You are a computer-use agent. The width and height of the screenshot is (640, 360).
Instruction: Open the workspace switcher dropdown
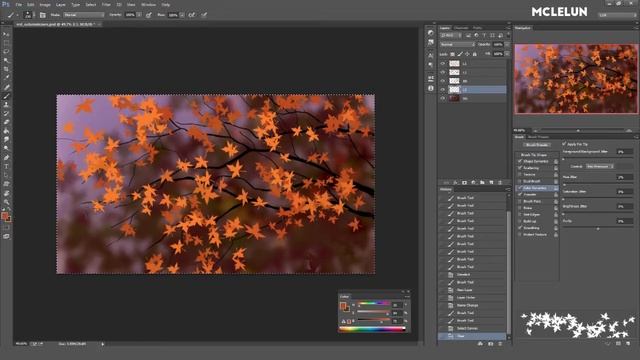tap(617, 15)
